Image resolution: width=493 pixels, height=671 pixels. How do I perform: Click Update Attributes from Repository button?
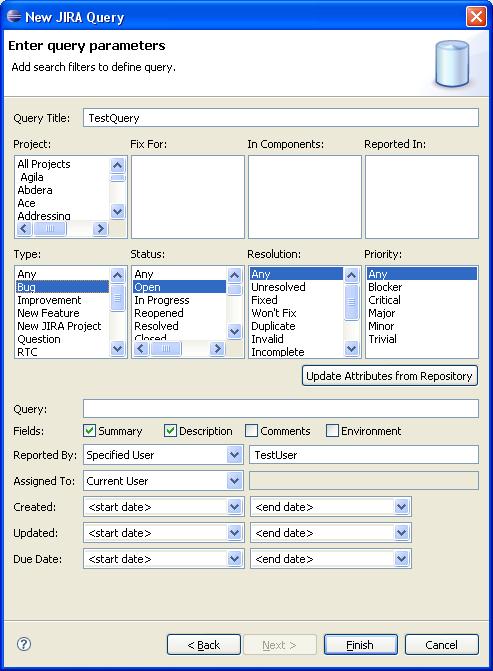pyautogui.click(x=389, y=376)
